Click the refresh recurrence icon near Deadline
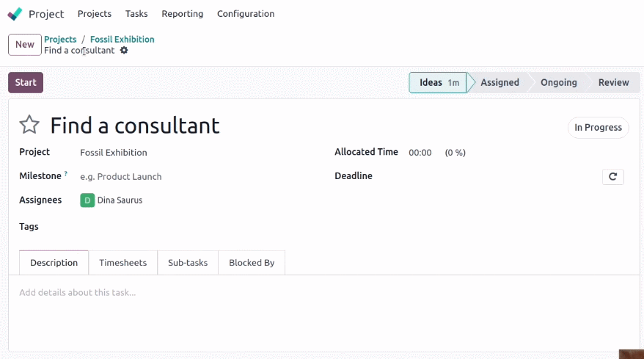This screenshot has width=644, height=359. point(612,177)
